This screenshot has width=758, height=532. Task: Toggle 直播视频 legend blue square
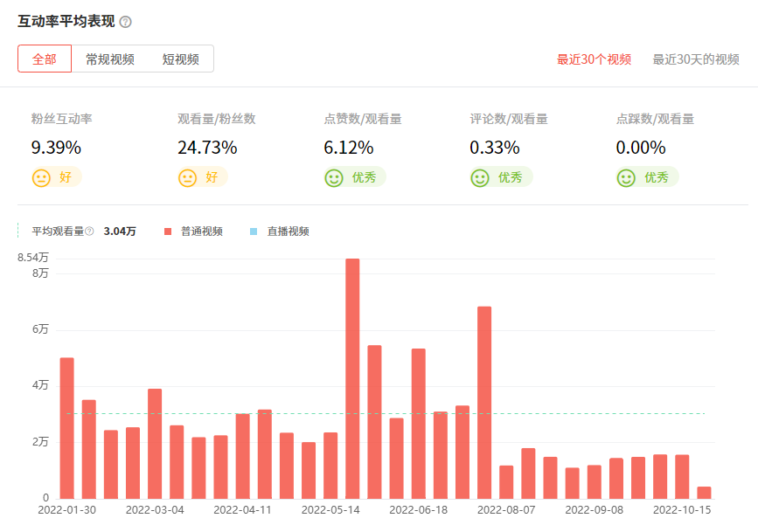(x=254, y=231)
